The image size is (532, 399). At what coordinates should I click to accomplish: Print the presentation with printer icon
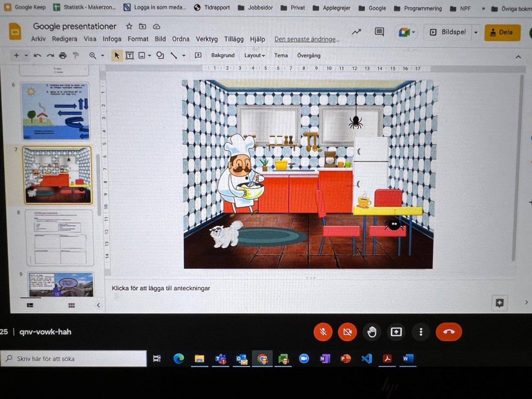(x=63, y=55)
